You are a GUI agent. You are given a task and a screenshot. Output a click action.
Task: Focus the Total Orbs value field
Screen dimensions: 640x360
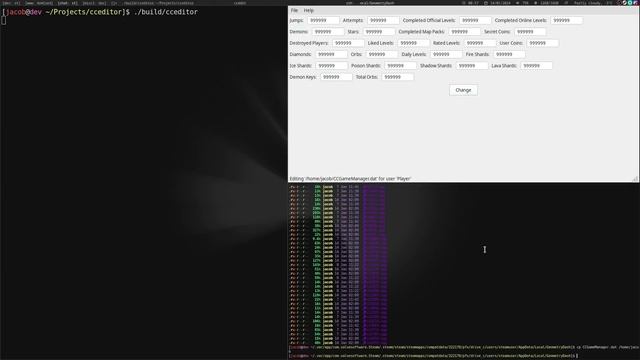click(x=398, y=77)
